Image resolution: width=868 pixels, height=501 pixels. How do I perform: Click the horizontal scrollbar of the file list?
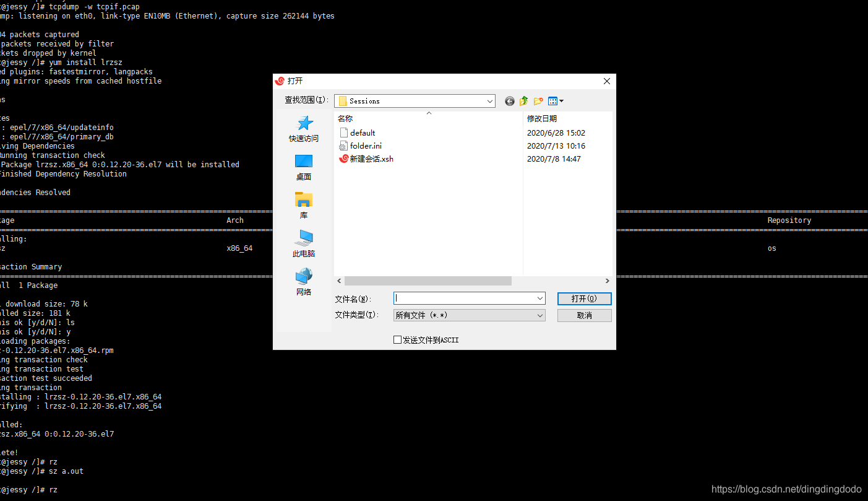(x=428, y=281)
